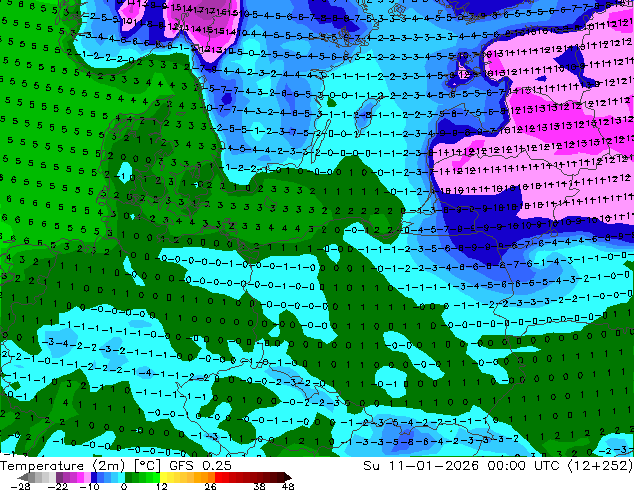Click the '26' legend scale value

[x=210, y=486]
